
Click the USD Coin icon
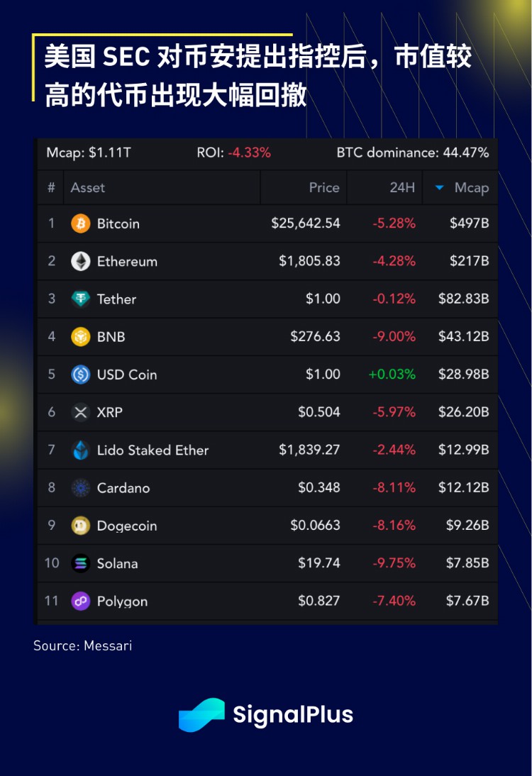click(81, 375)
